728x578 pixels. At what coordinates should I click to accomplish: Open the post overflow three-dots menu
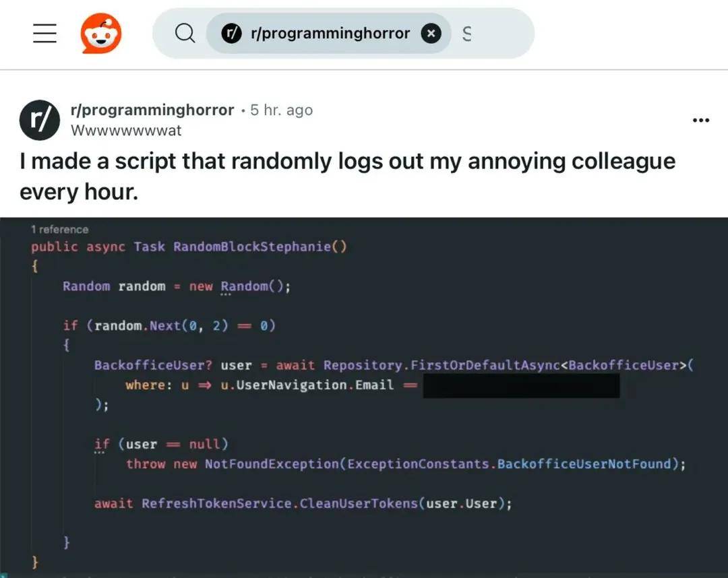click(x=700, y=120)
